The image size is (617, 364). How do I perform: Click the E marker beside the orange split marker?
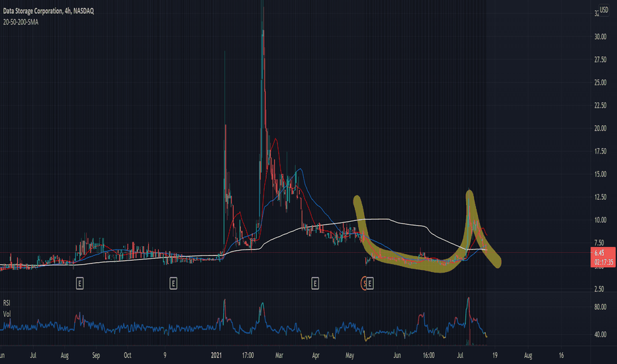(369, 283)
